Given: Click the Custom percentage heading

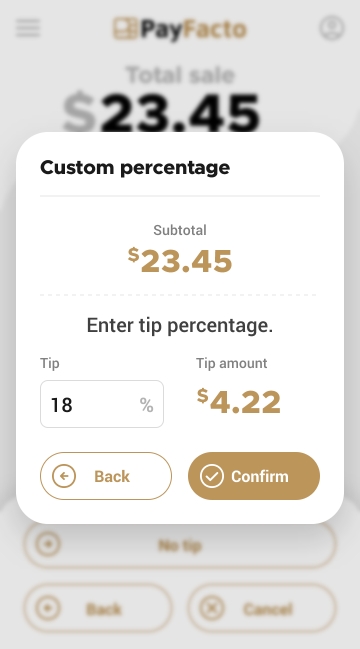Looking at the screenshot, I should click(x=135, y=168).
